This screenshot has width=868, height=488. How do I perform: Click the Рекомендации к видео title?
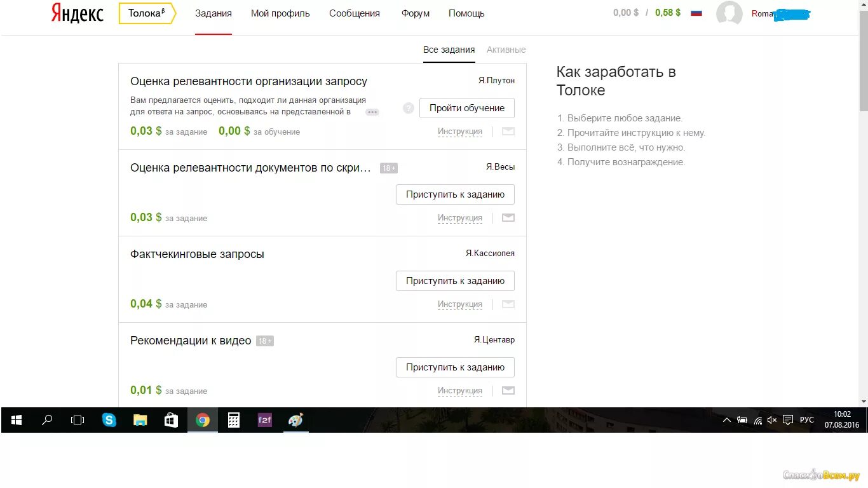pyautogui.click(x=191, y=341)
